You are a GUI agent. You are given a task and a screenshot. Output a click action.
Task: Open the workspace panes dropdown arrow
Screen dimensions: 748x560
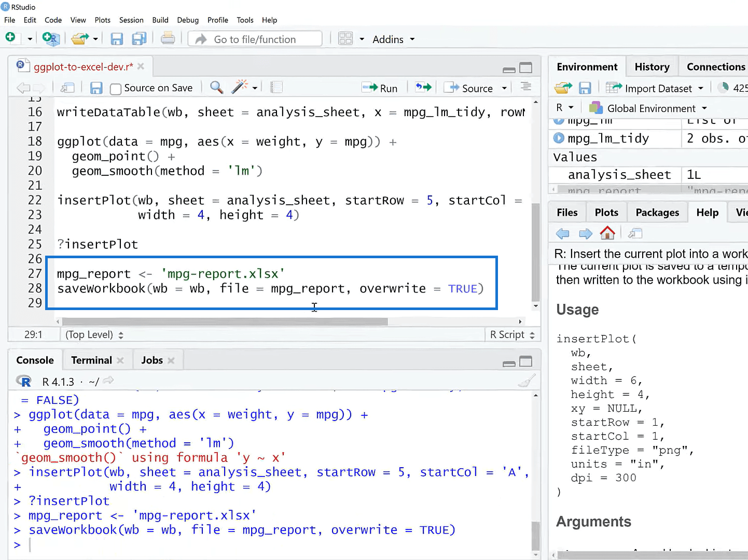pos(362,39)
